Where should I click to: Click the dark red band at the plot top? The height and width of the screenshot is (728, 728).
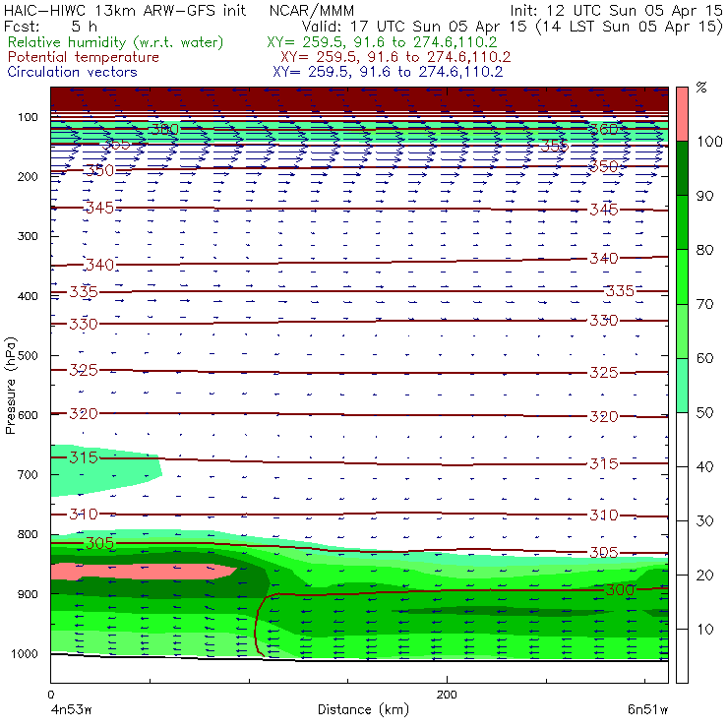pyautogui.click(x=359, y=98)
